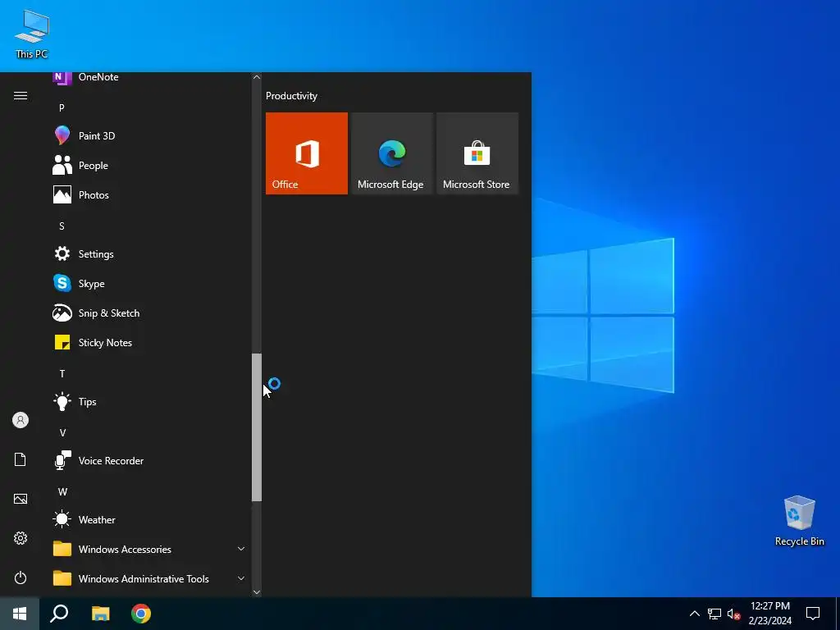Screen dimensions: 840x630
Task: Expand the Windows Accessories folder
Action: click(149, 549)
